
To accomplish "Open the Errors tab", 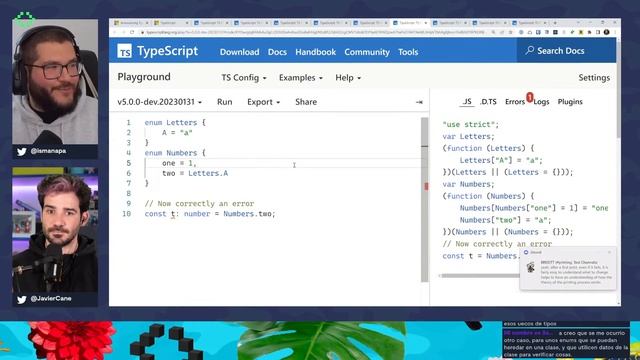I will pyautogui.click(x=515, y=102).
